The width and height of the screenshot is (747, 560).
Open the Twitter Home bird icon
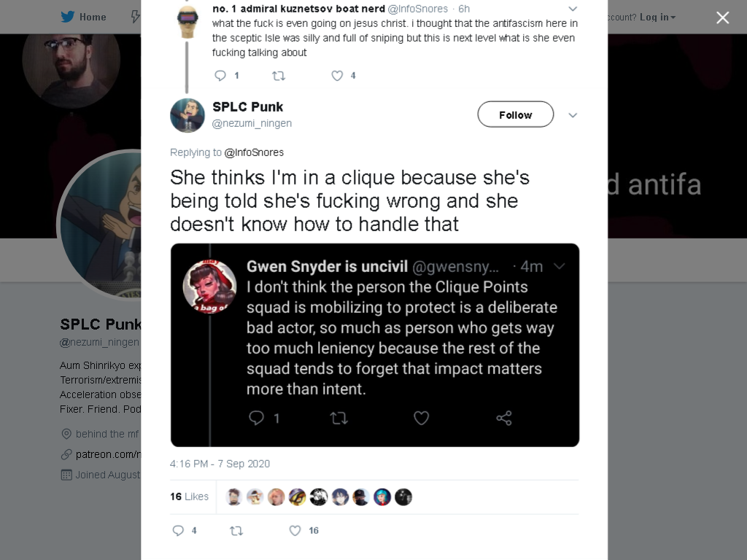[x=68, y=17]
